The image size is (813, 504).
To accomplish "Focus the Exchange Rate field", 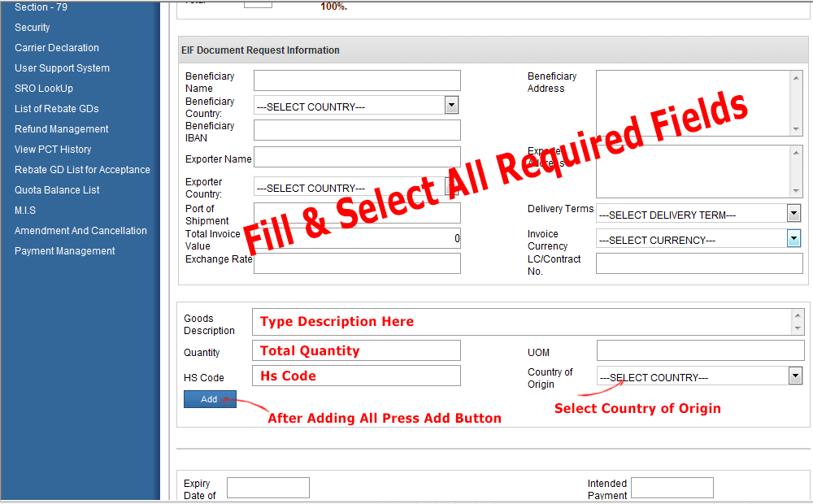I will pos(357,263).
